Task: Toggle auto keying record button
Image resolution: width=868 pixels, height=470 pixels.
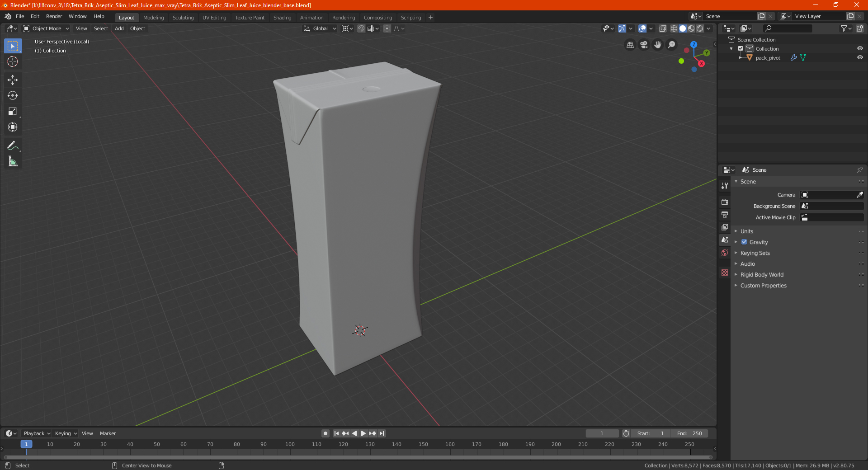Action: click(x=325, y=433)
